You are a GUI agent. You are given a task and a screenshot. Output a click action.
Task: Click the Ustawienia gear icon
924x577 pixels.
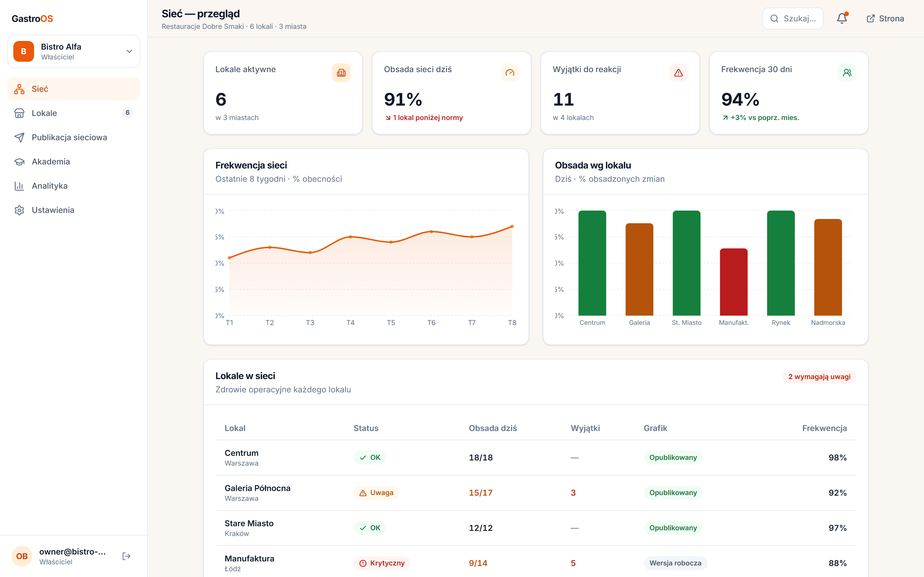tap(19, 210)
